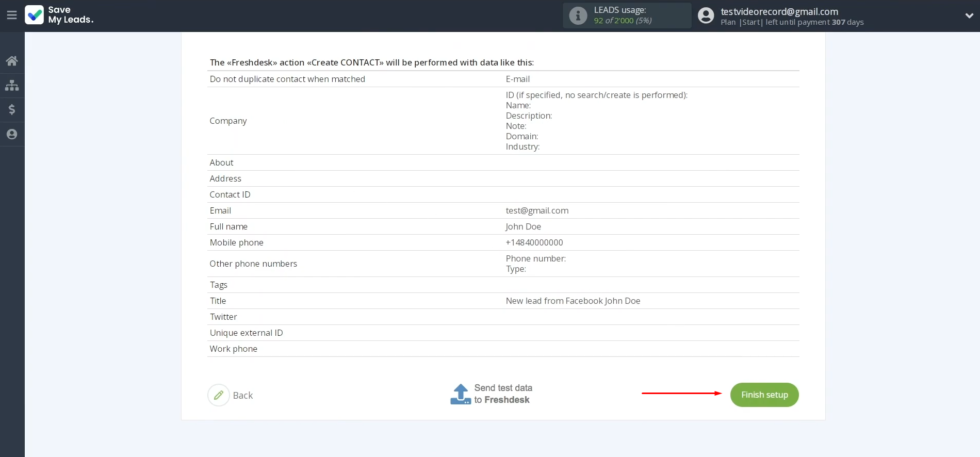Open the billing dollar sidebar icon
This screenshot has width=980, height=457.
tap(12, 109)
